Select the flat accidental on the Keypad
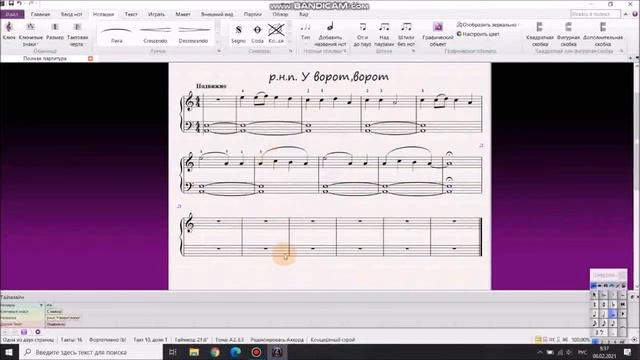The height and width of the screenshot is (360, 640). (x=613, y=304)
